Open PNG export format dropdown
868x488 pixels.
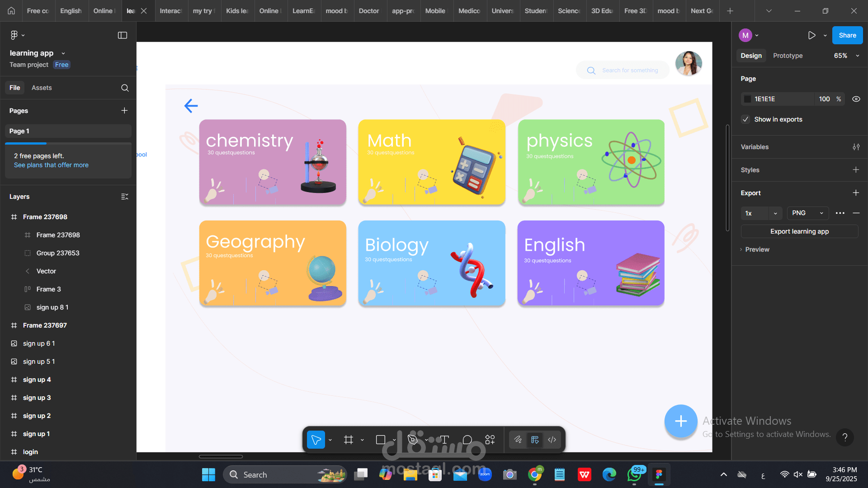(808, 213)
